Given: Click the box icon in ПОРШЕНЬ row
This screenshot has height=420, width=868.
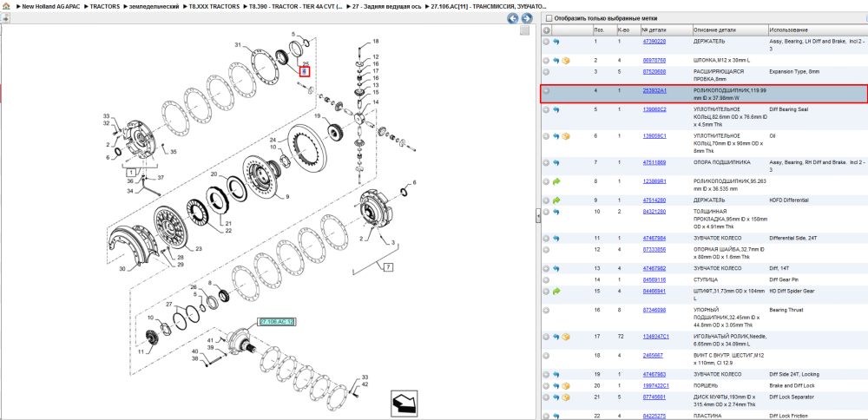Looking at the screenshot, I should click(566, 385).
